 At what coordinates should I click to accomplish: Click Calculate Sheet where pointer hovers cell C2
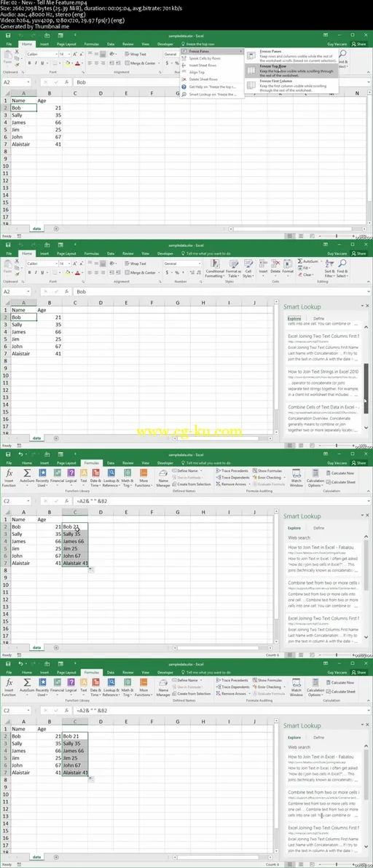click(x=341, y=482)
